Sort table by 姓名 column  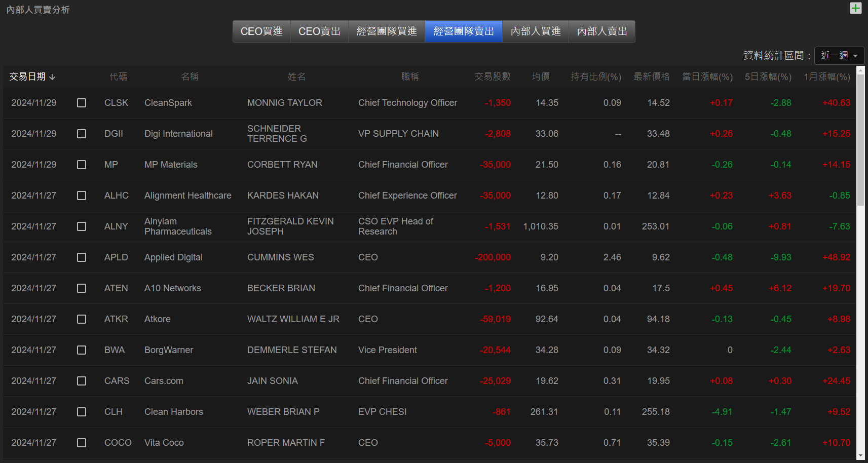click(x=296, y=76)
